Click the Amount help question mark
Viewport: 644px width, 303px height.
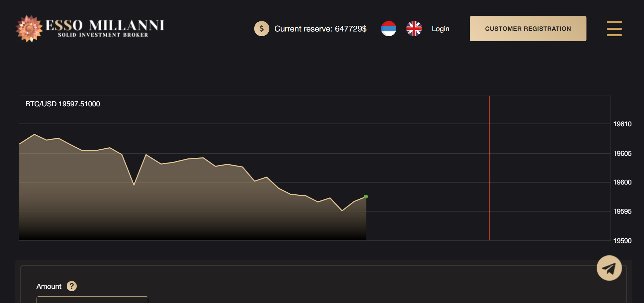click(72, 286)
